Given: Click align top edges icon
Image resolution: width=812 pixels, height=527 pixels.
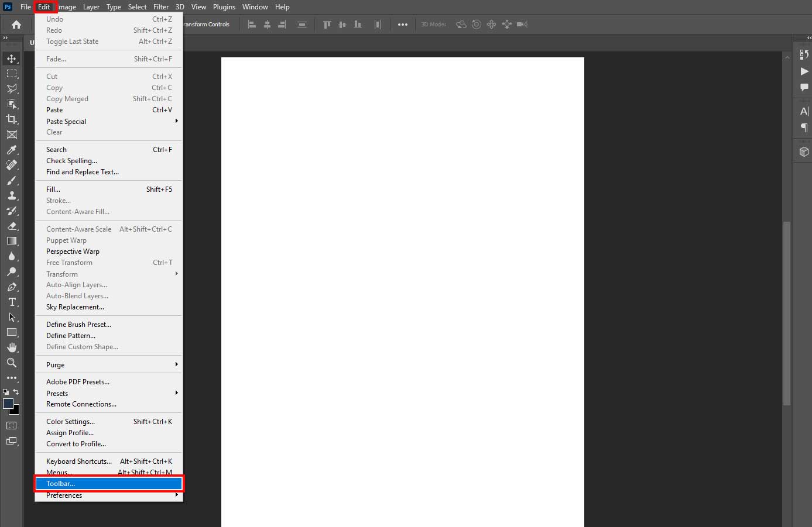Looking at the screenshot, I should [327, 25].
